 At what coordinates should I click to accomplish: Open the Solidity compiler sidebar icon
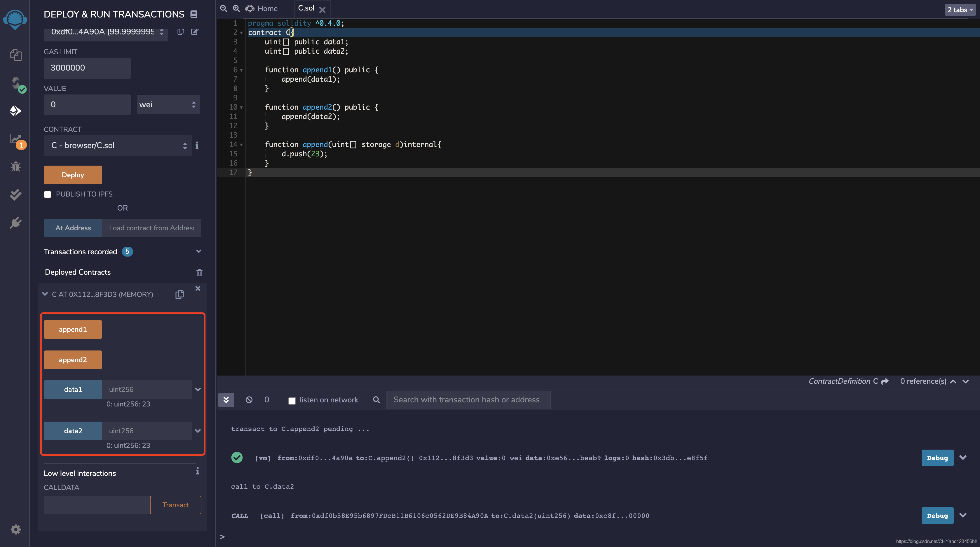point(16,84)
